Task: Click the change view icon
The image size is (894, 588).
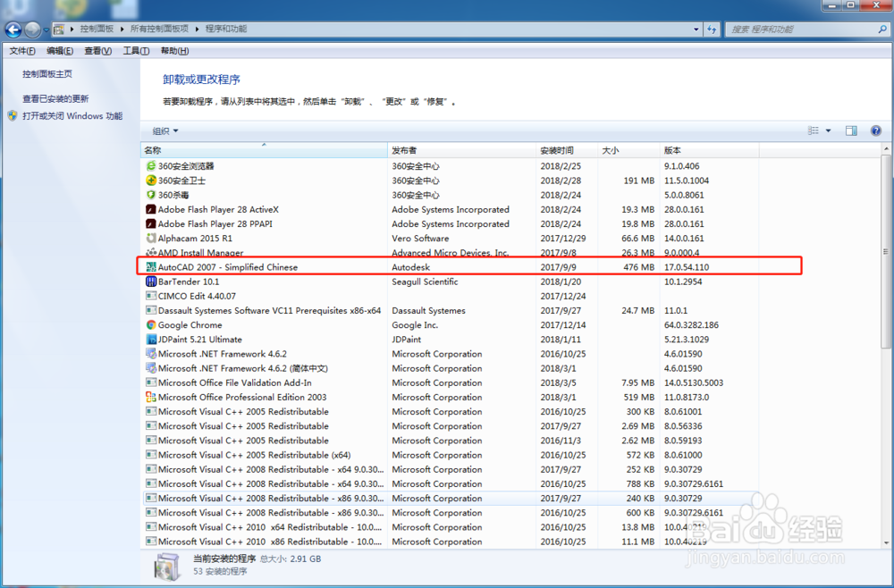Action: click(x=814, y=131)
